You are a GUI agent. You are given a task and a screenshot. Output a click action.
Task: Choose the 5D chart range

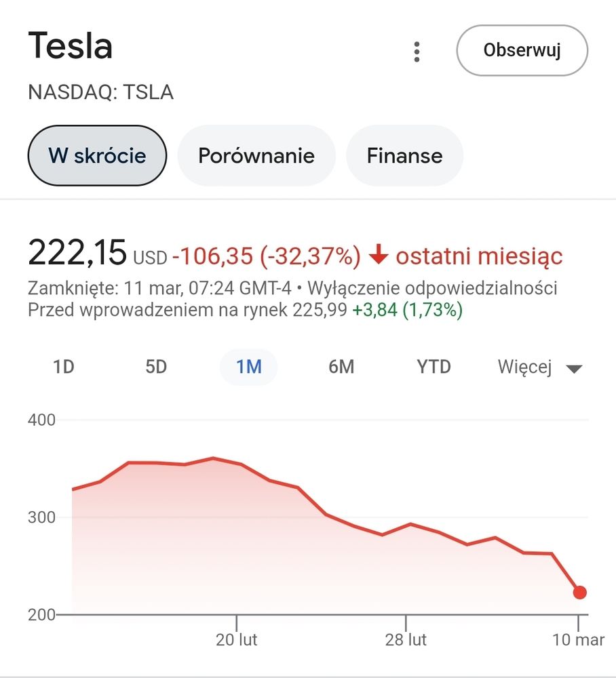click(156, 367)
